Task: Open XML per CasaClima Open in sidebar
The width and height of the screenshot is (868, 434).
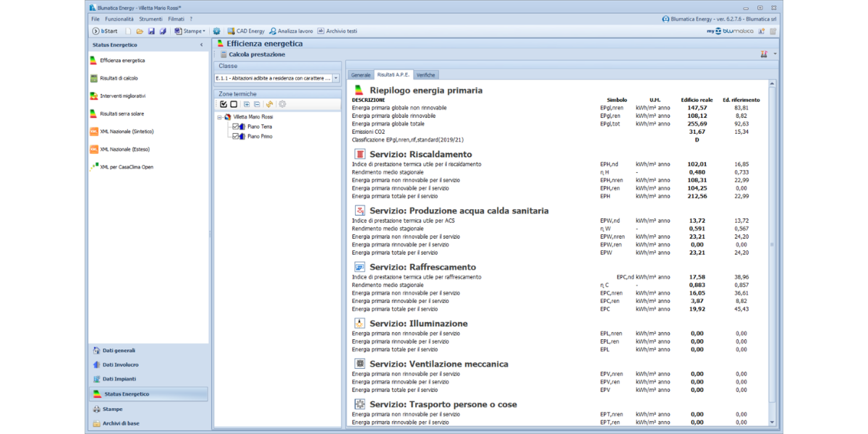Action: 122,167
